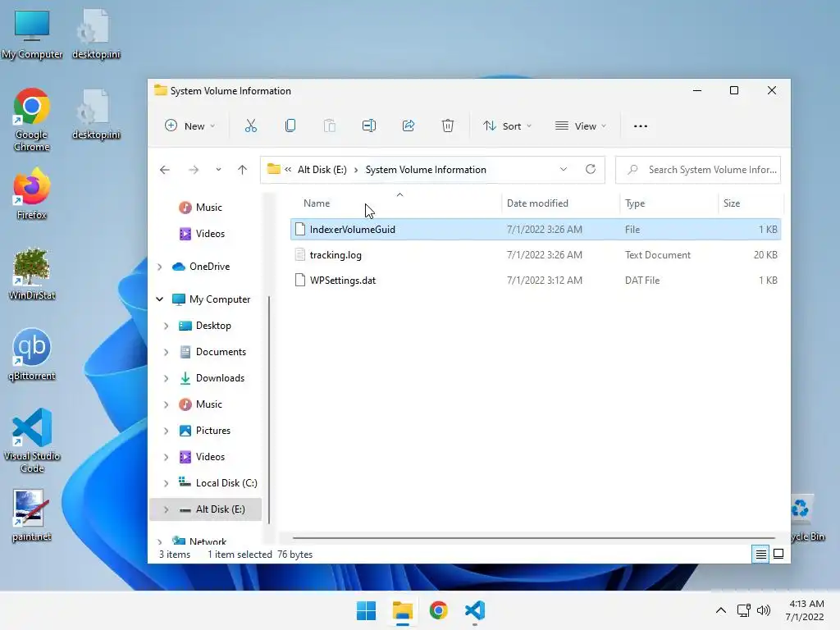The image size is (840, 630).
Task: Open the Sort options dropdown
Action: coord(507,126)
